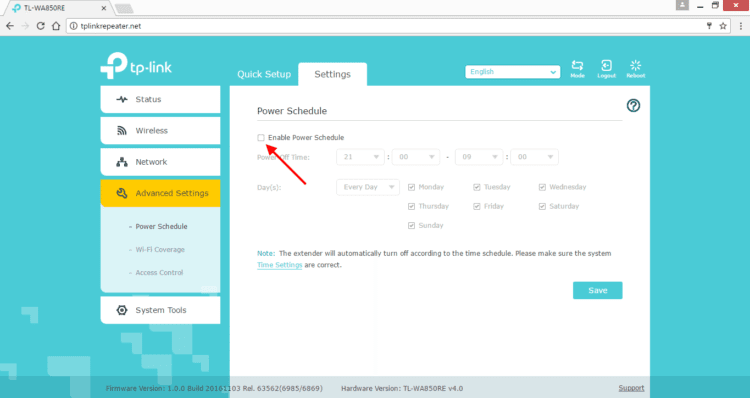Toggle the Wednesday checkbox

pos(542,187)
